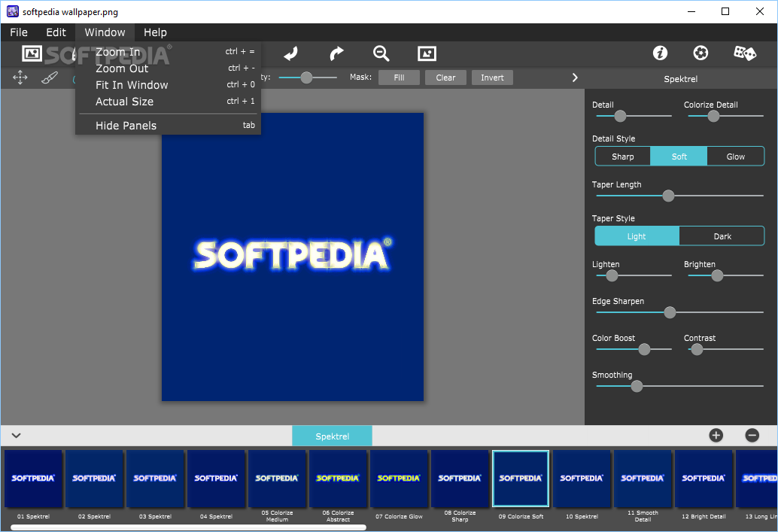The height and width of the screenshot is (532, 778).
Task: Select the Spektrel presets category tab
Action: [332, 436]
